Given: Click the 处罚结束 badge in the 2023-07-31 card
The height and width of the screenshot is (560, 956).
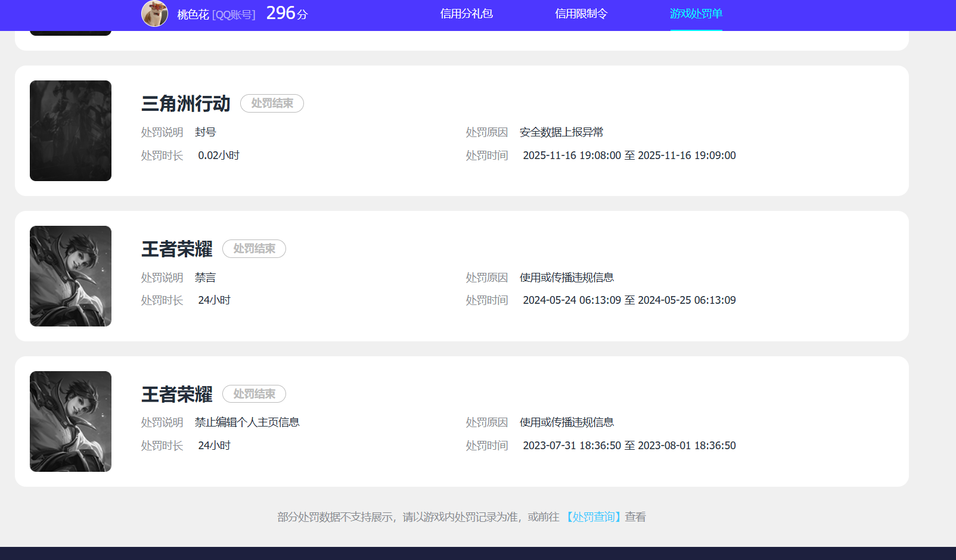Looking at the screenshot, I should [254, 394].
